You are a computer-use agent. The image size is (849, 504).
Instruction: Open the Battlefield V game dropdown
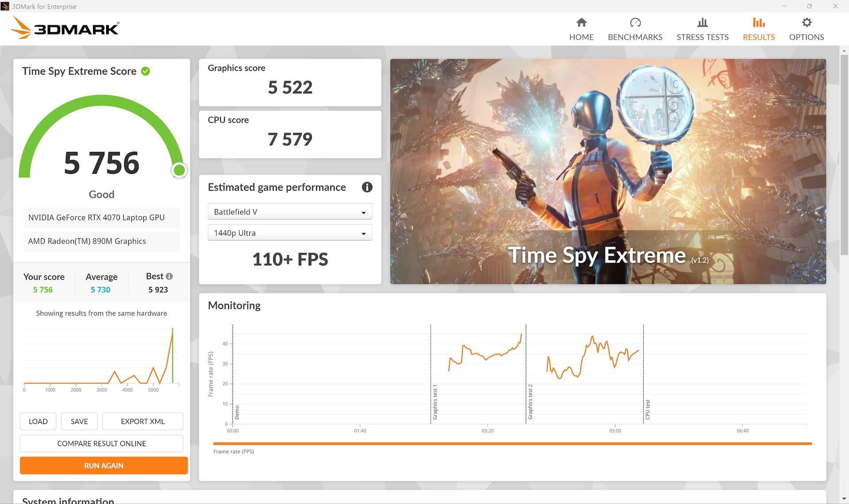coord(290,212)
